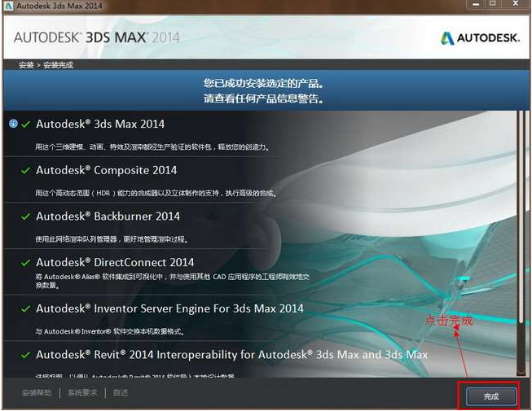Select the Autodesk DirectConnect 2014 product title
This screenshot has height=411, width=532.
[115, 262]
